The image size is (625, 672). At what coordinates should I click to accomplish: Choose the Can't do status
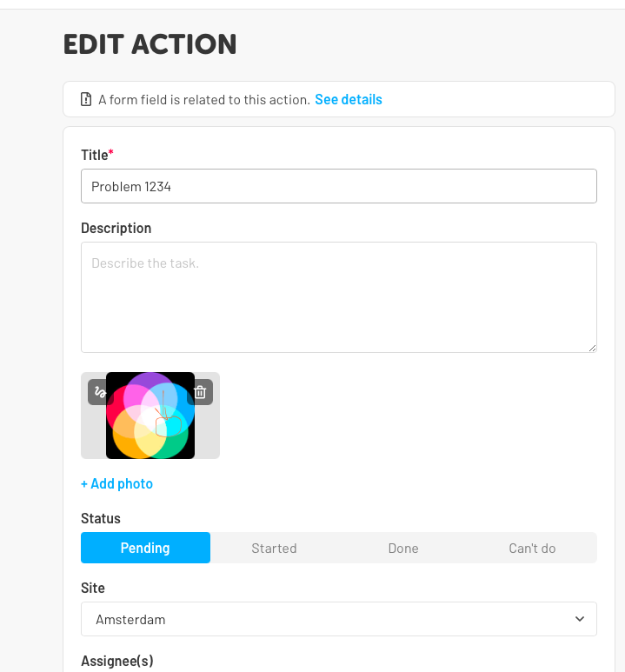click(532, 548)
